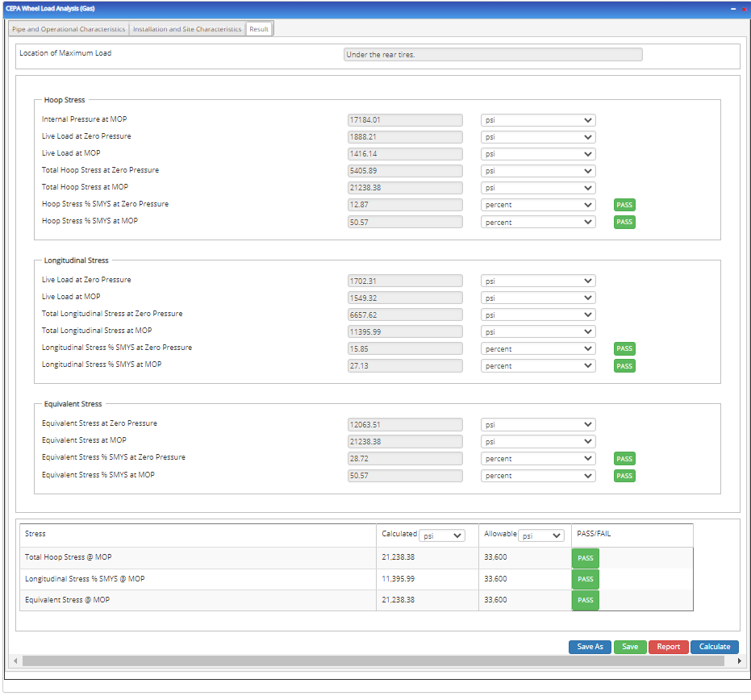Open the Calculated psi units dropdown
Screen dimensions: 751x700
(441, 535)
